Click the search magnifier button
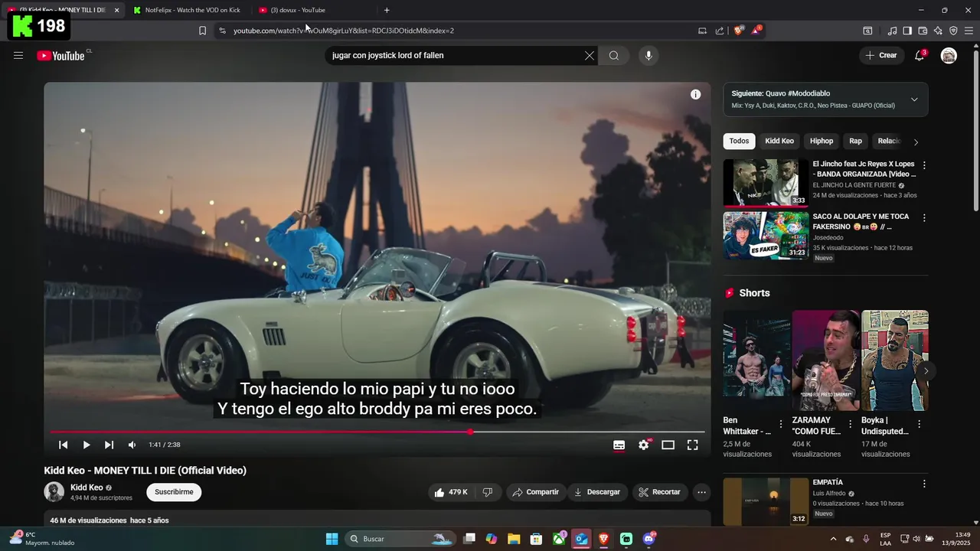This screenshot has height=551, width=980. click(x=614, y=55)
